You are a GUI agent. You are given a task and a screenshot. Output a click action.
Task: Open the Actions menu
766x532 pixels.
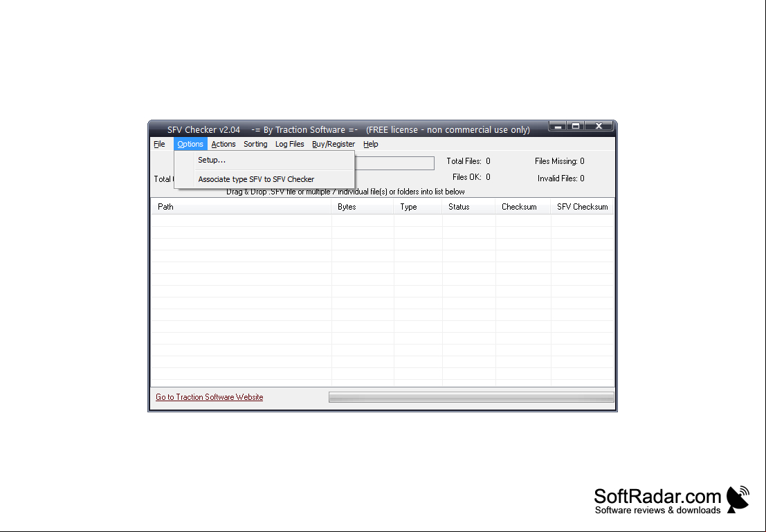click(x=224, y=144)
